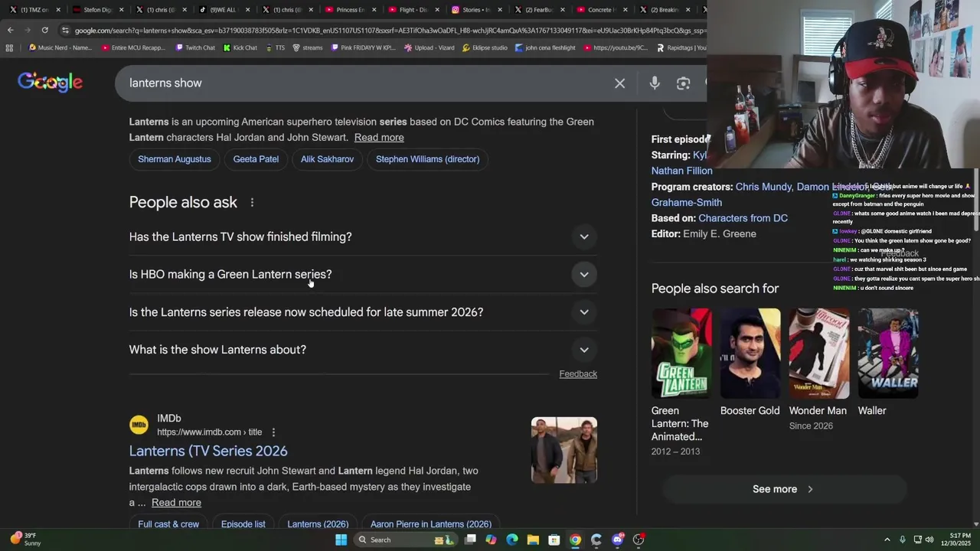The width and height of the screenshot is (980, 551).
Task: Click the IMDb site favicon
Action: pos(139,425)
